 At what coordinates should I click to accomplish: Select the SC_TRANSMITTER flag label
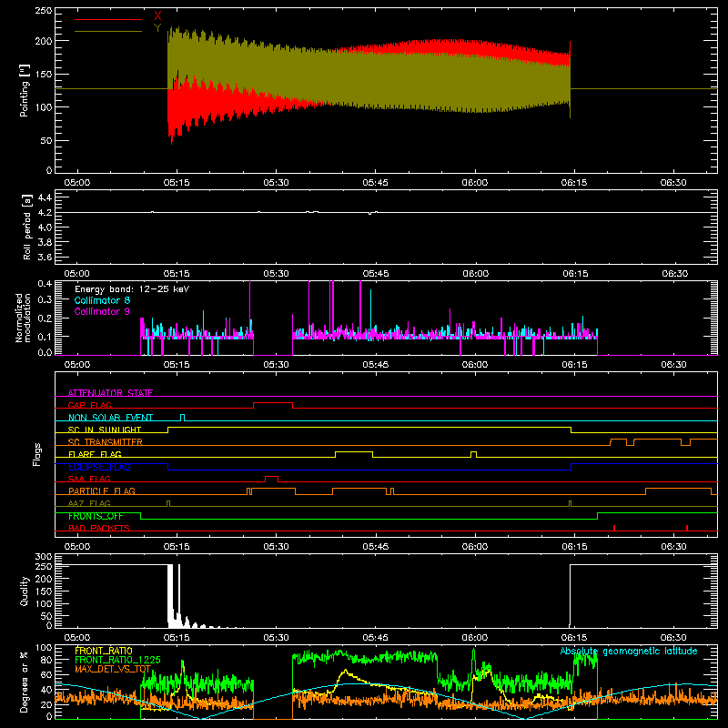point(105,442)
